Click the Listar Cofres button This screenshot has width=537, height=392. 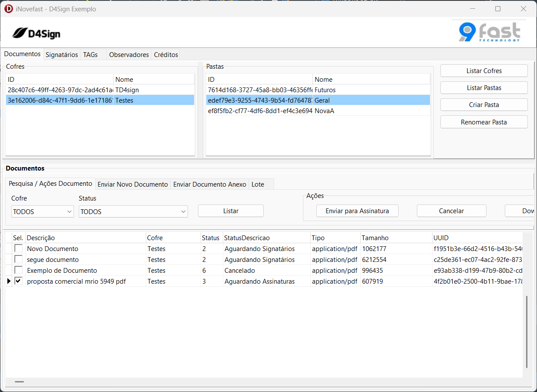[484, 70]
